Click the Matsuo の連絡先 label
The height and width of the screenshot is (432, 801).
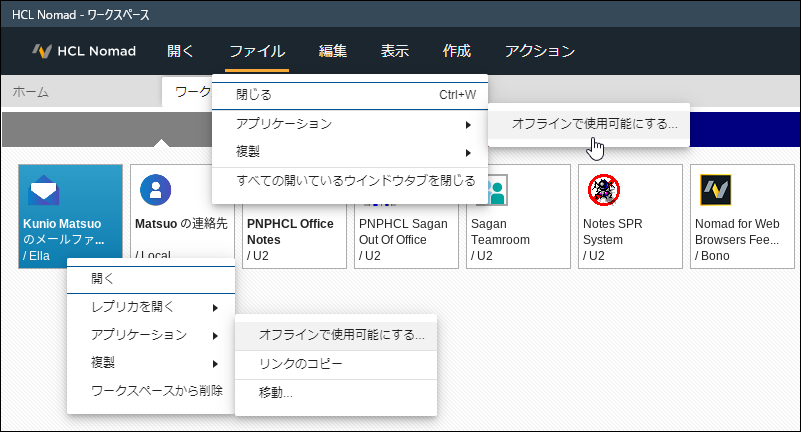[x=181, y=224]
